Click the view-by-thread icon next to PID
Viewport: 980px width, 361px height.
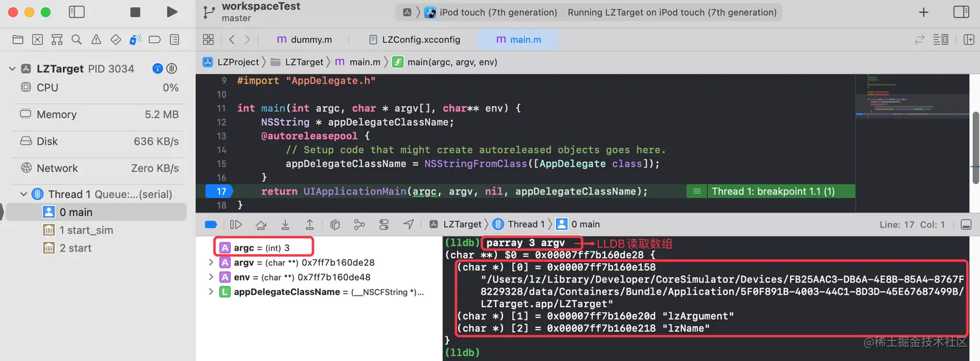click(x=172, y=69)
